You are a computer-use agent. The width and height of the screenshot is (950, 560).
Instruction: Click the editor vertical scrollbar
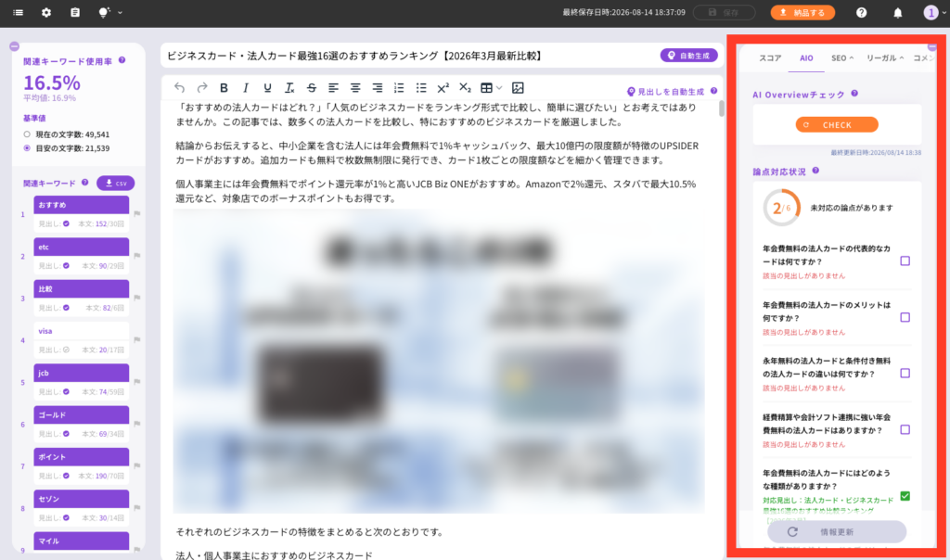pyautogui.click(x=721, y=109)
